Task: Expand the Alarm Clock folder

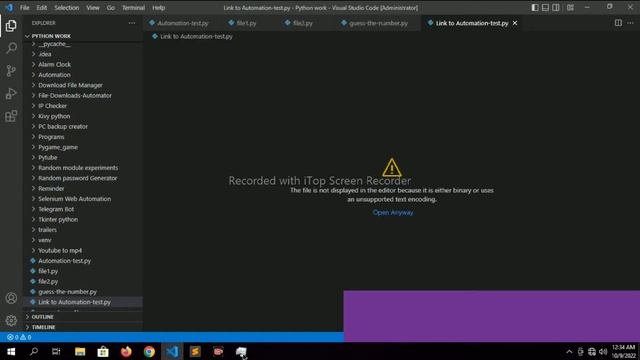Action: tap(54, 64)
